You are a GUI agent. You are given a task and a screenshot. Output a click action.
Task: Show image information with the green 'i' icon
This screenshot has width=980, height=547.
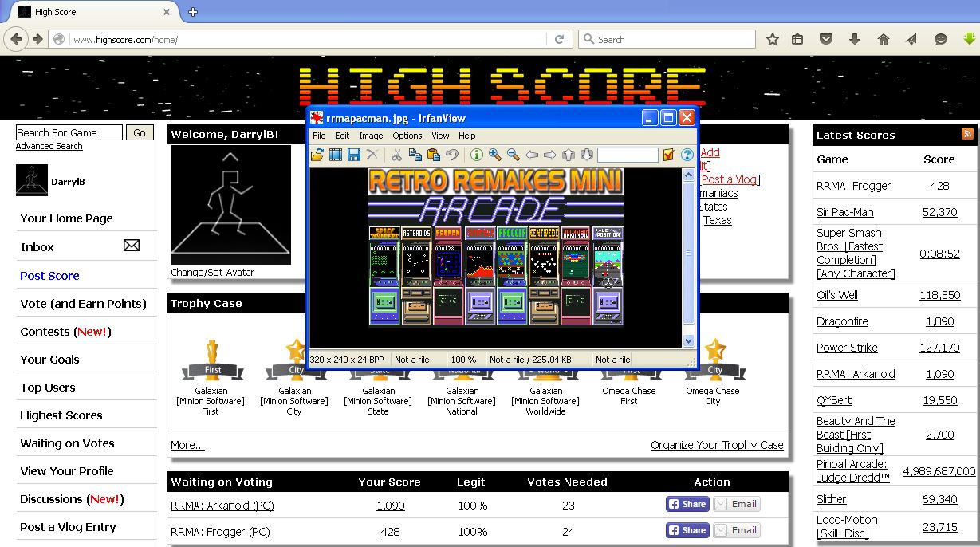pyautogui.click(x=476, y=155)
